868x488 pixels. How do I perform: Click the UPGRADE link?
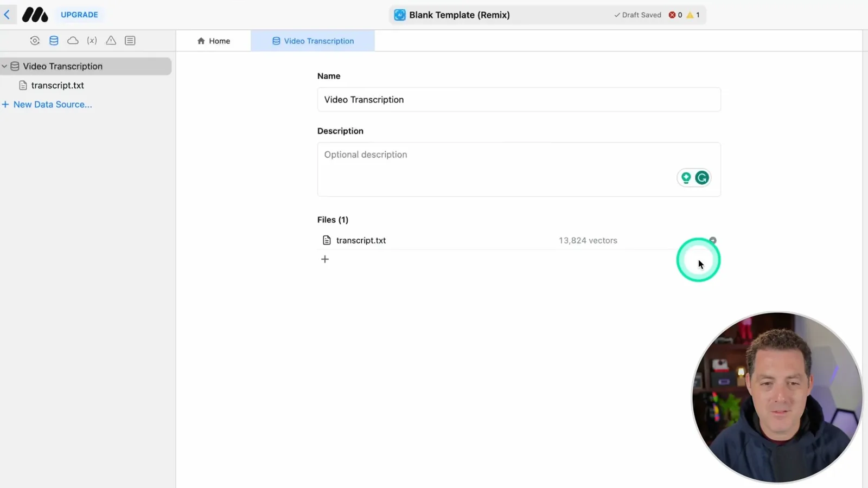point(79,15)
